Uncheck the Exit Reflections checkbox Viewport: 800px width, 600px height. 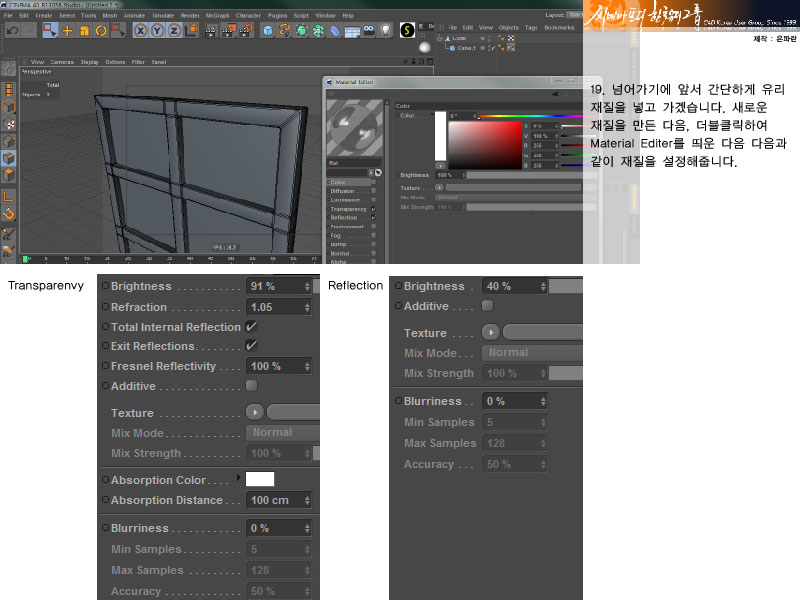coord(252,346)
